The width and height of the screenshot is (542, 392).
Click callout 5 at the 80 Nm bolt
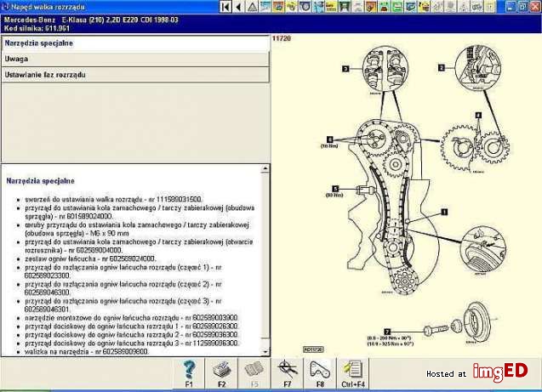click(335, 189)
